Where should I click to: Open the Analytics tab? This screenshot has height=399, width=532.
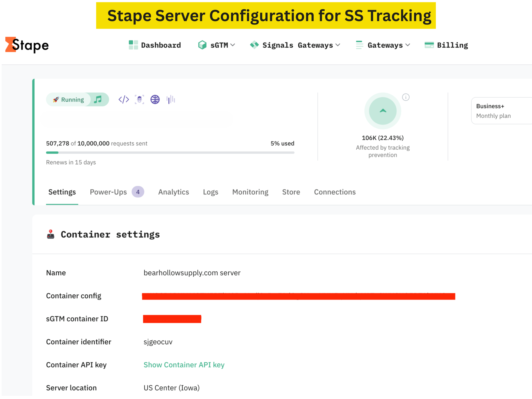point(173,192)
